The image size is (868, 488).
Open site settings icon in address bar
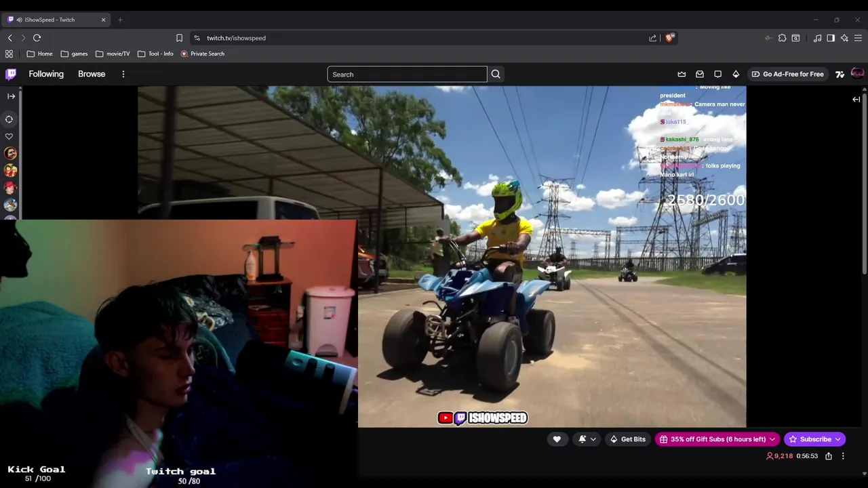[197, 38]
